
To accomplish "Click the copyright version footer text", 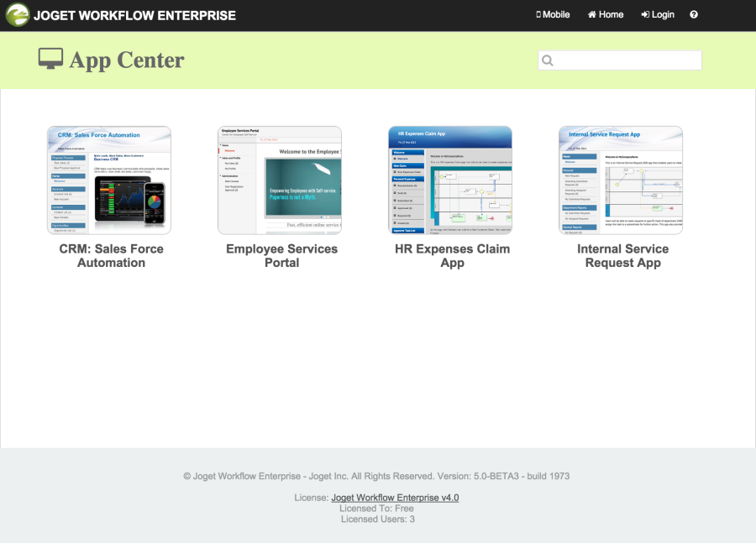I will 376,476.
